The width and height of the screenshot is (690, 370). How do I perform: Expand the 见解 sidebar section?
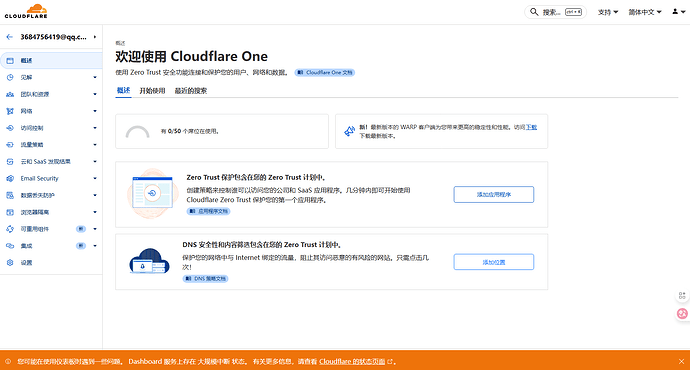point(95,77)
